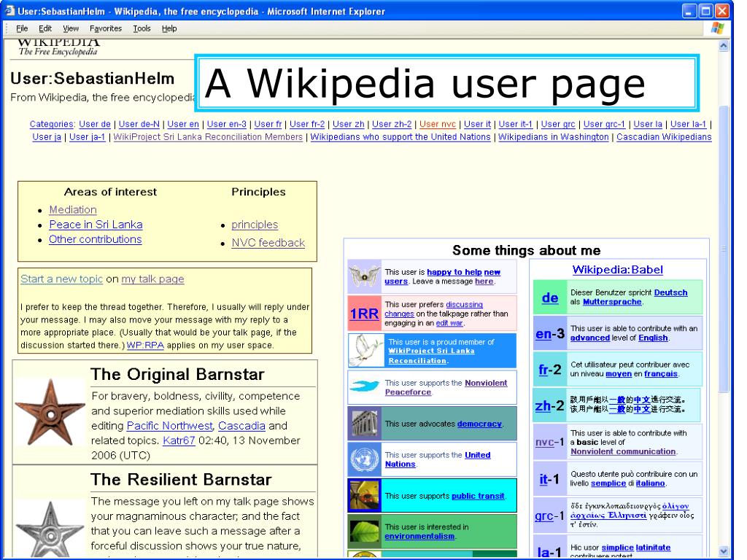The width and height of the screenshot is (747, 560).
Task: Open Other contributions link
Action: (x=96, y=239)
